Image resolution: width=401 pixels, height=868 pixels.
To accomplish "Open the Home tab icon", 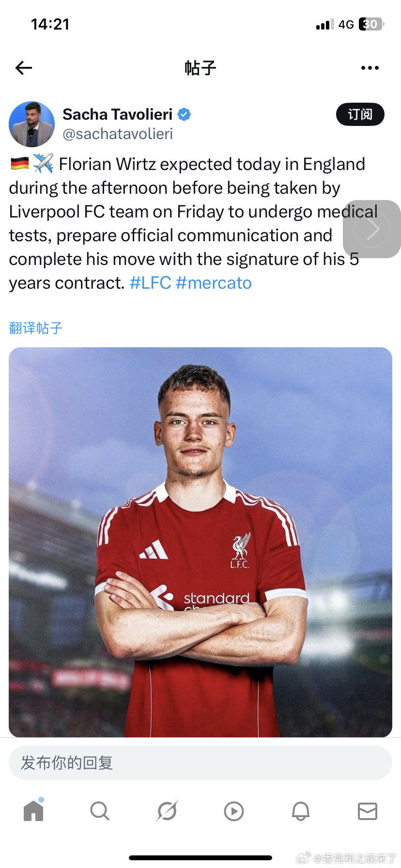I will pyautogui.click(x=33, y=810).
